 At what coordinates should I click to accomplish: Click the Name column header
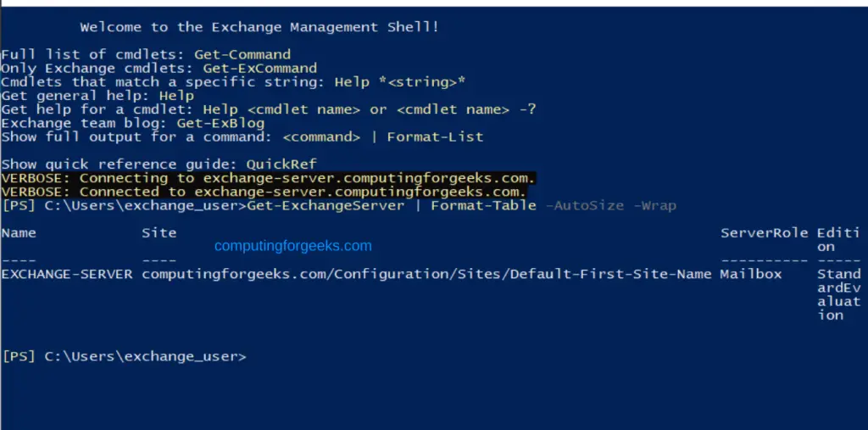[x=19, y=232]
